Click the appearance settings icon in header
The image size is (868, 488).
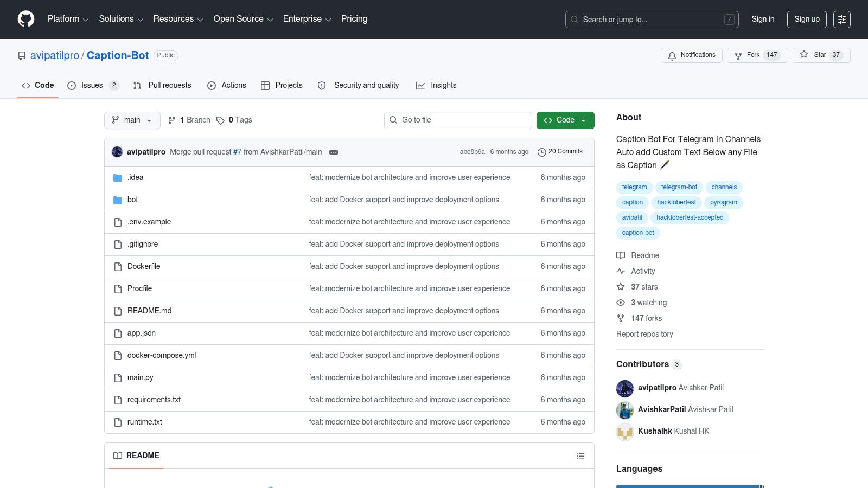point(842,20)
